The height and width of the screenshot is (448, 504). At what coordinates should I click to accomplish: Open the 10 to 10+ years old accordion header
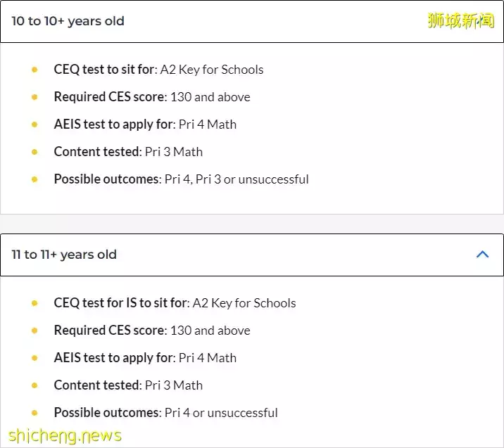(x=252, y=21)
